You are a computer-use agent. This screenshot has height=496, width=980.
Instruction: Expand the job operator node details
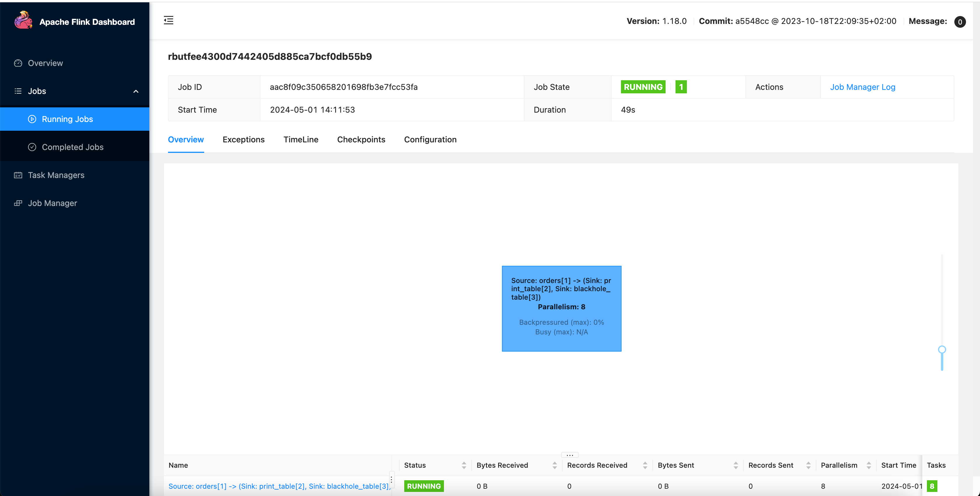561,308
